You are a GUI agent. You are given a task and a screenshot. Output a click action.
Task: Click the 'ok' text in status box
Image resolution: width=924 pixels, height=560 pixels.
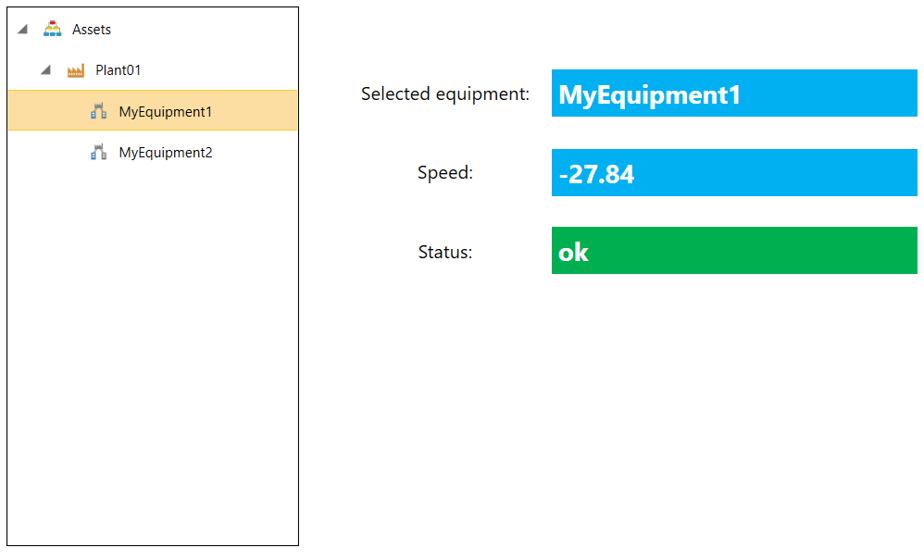573,253
